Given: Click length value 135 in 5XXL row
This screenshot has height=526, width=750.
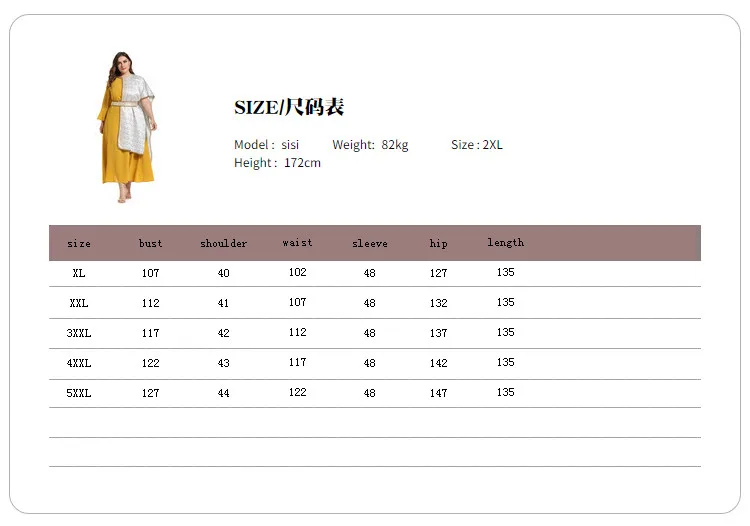Looking at the screenshot, I should pyautogui.click(x=506, y=392).
